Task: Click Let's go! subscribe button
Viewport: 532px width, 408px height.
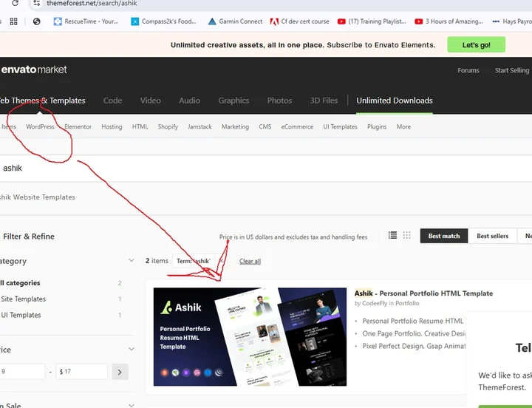Action: [x=476, y=45]
